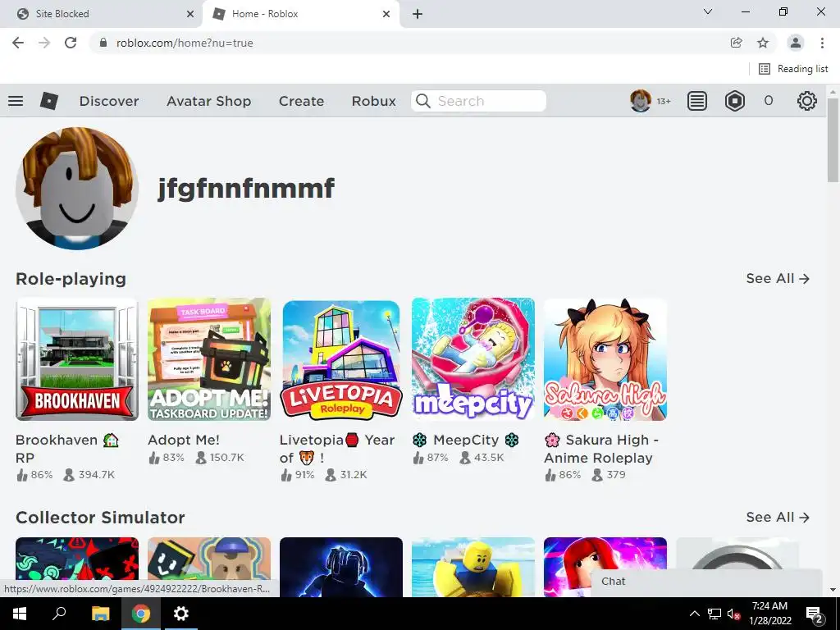
Task: Click the muted volume tray icon
Action: click(x=734, y=614)
